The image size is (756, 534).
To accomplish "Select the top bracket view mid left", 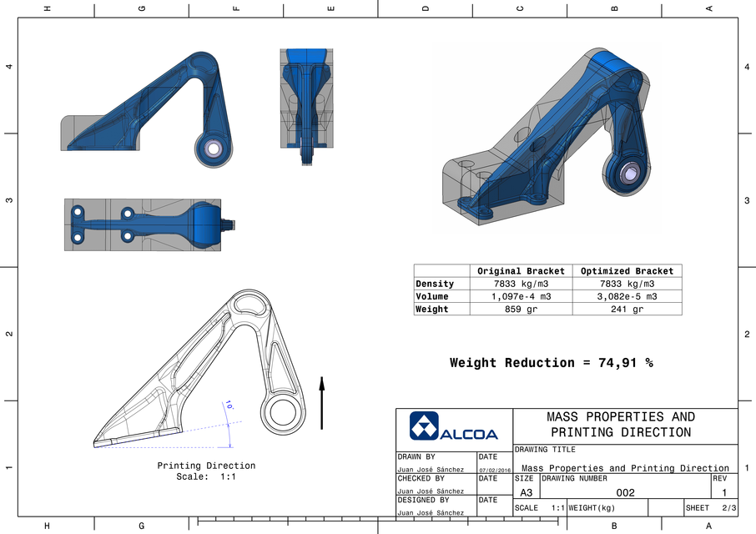I will click(x=146, y=221).
